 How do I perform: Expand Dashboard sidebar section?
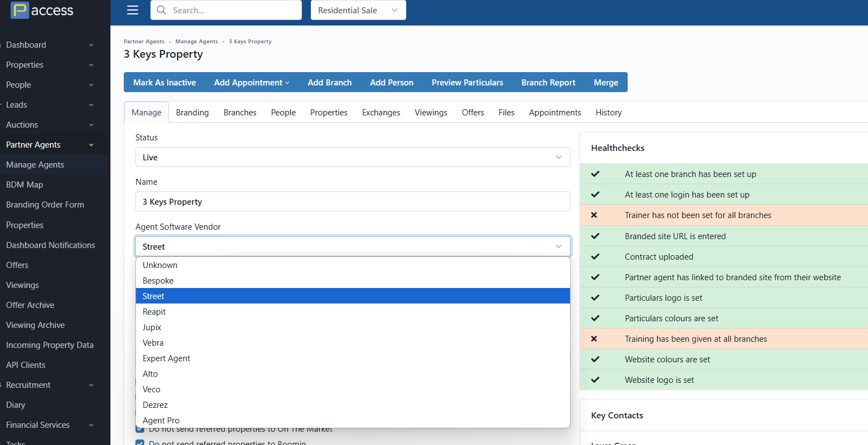tap(91, 45)
